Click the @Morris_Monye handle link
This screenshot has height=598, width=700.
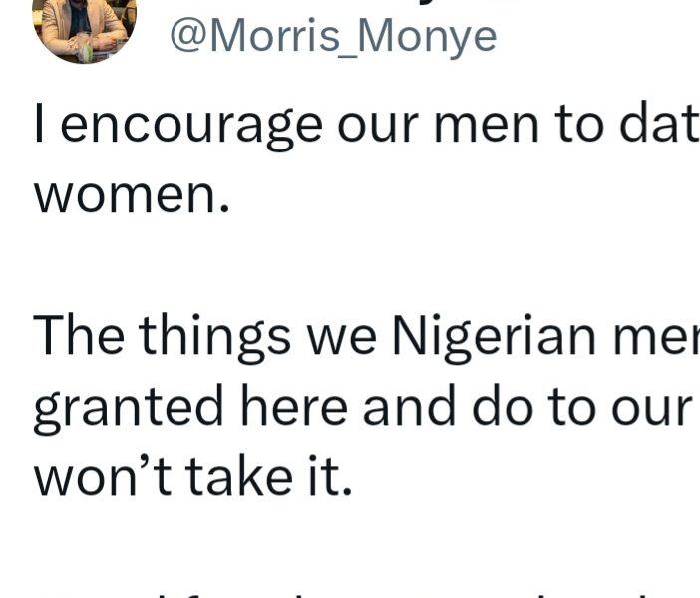[333, 36]
